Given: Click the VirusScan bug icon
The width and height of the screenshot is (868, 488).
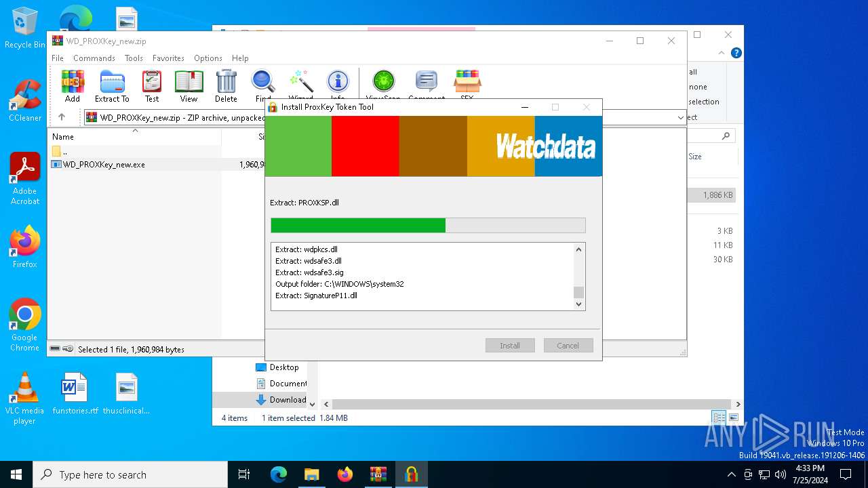Looking at the screenshot, I should coord(383,82).
